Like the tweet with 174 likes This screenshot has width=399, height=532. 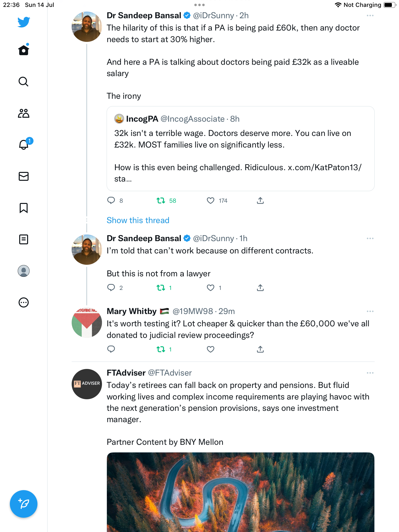tap(211, 201)
